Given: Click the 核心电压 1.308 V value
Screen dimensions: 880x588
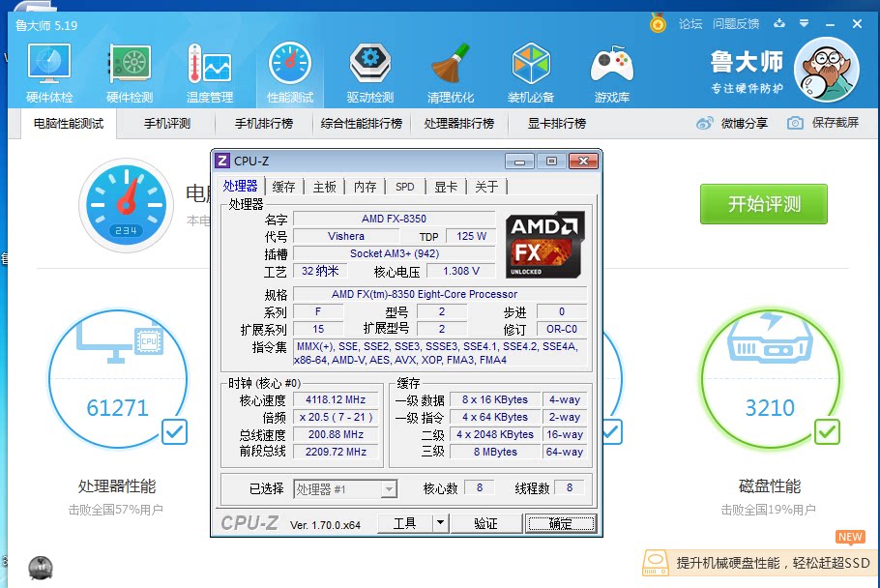Looking at the screenshot, I should pos(460,271).
